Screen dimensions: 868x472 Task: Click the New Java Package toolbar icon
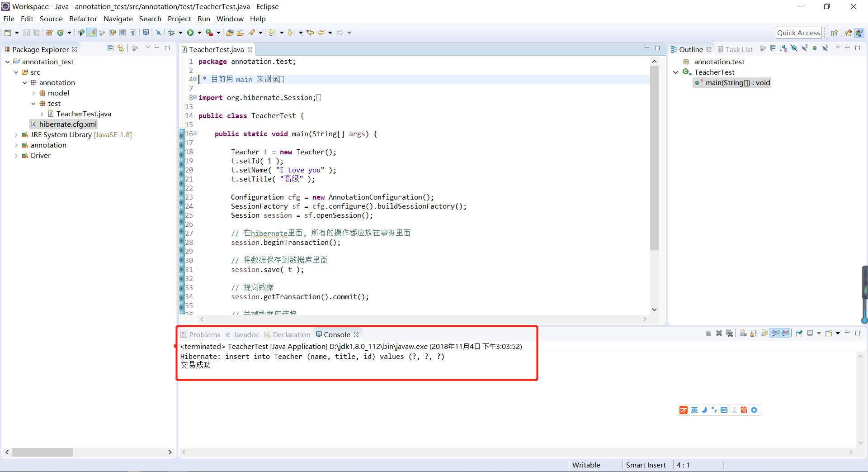click(49, 33)
